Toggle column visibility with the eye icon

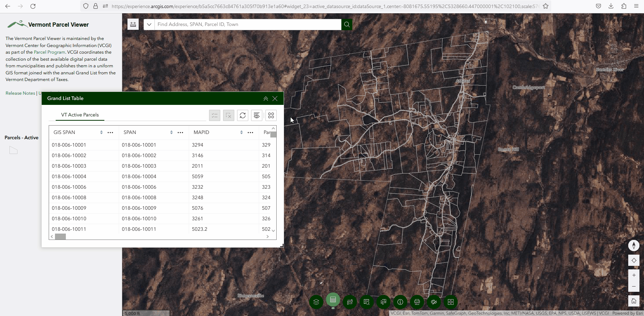pos(257,115)
